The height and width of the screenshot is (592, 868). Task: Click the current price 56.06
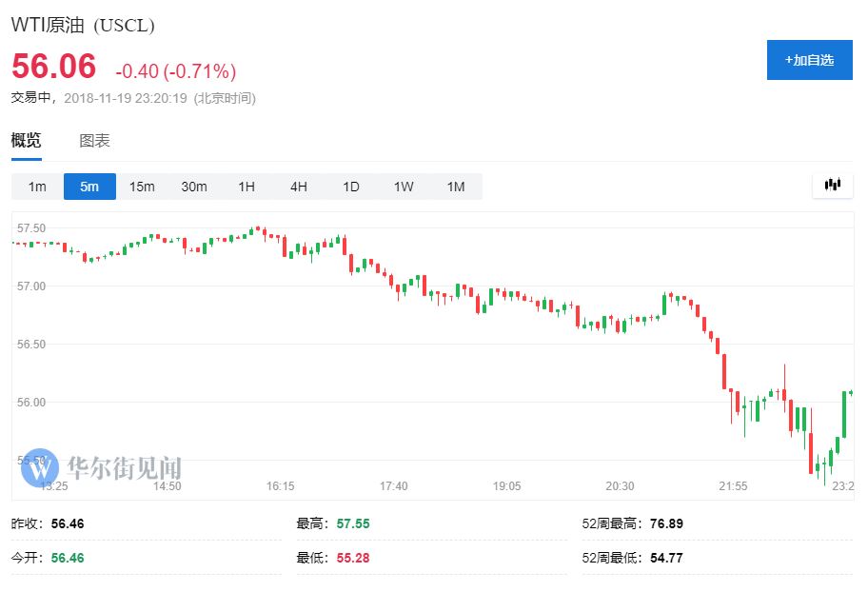53,66
